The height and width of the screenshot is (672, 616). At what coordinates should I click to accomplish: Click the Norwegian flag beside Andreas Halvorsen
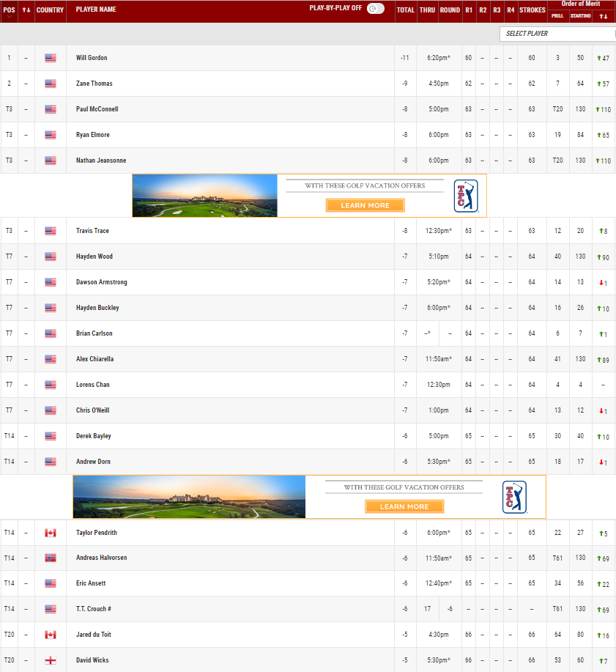[50, 558]
